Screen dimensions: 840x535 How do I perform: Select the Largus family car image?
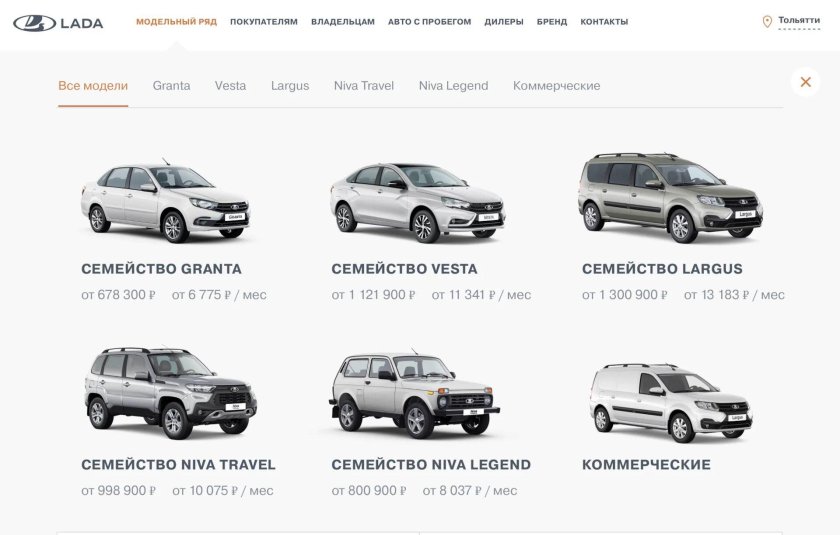pos(670,198)
